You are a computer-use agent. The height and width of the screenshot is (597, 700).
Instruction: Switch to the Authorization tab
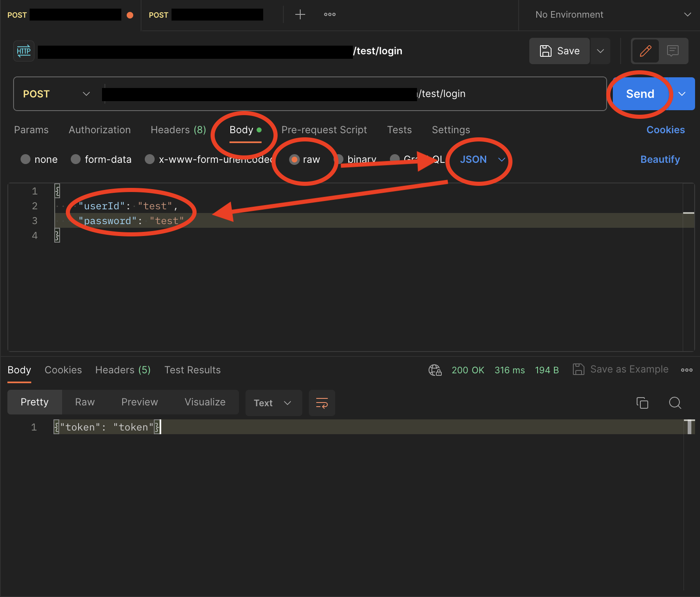100,130
